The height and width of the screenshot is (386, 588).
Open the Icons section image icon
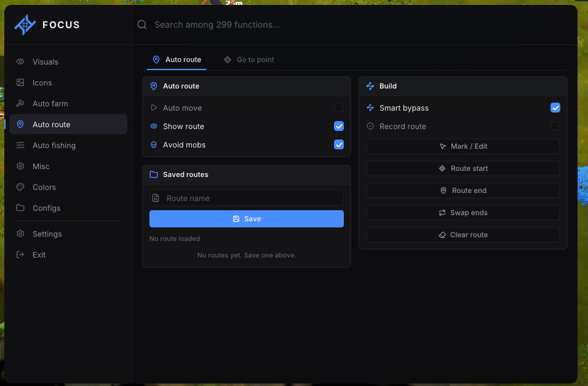tap(20, 82)
